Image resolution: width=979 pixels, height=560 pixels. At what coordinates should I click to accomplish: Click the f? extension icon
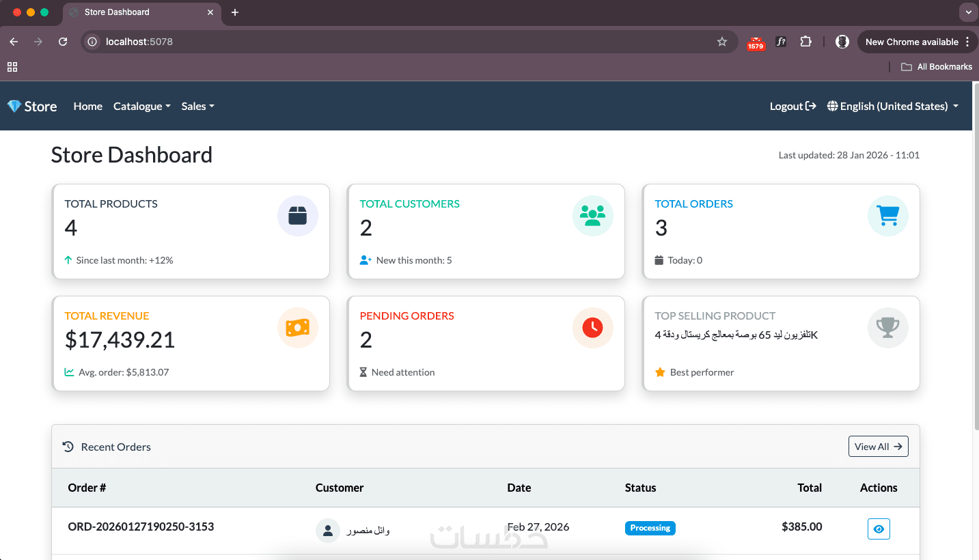point(782,42)
